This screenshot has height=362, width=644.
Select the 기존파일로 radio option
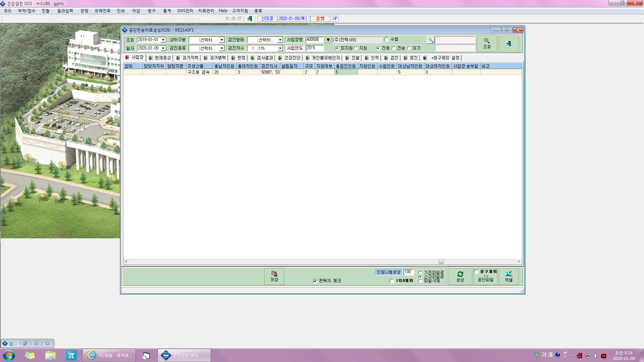pyautogui.click(x=420, y=273)
